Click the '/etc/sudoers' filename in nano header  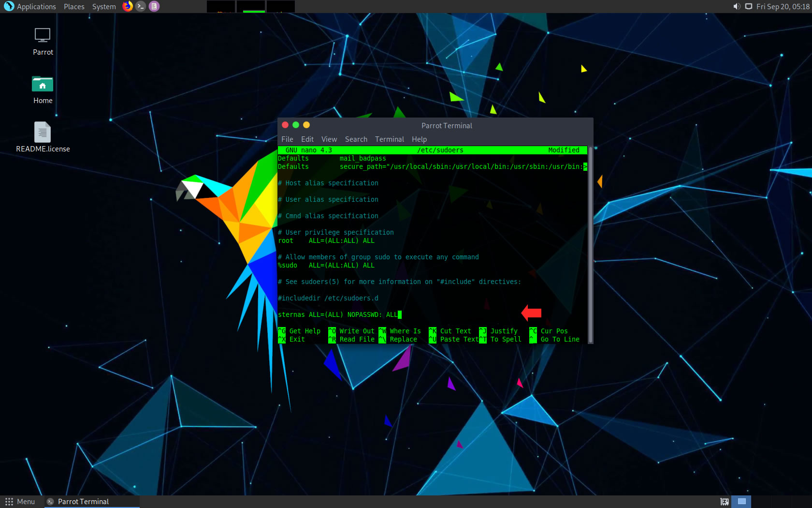pos(440,150)
